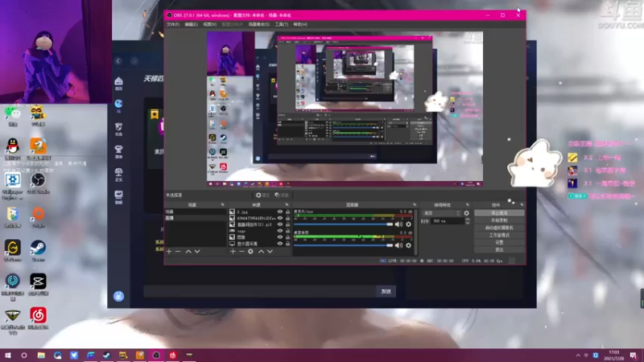Open the 文件(F) File menu

[x=172, y=24]
